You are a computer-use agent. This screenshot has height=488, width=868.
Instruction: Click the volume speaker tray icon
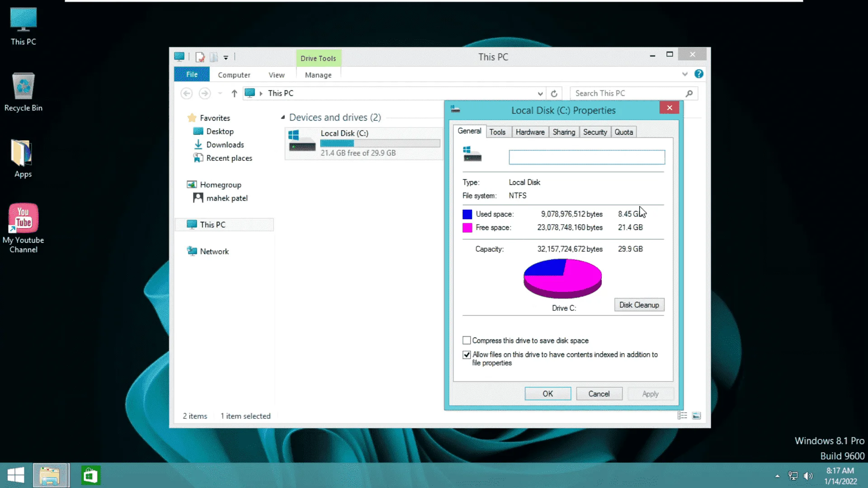coord(808,476)
